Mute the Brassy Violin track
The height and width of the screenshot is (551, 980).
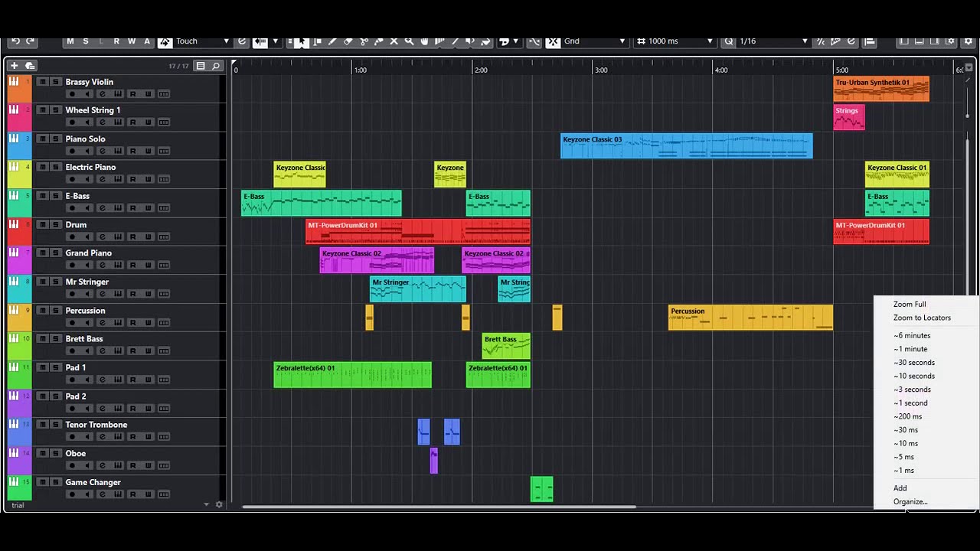(x=43, y=82)
